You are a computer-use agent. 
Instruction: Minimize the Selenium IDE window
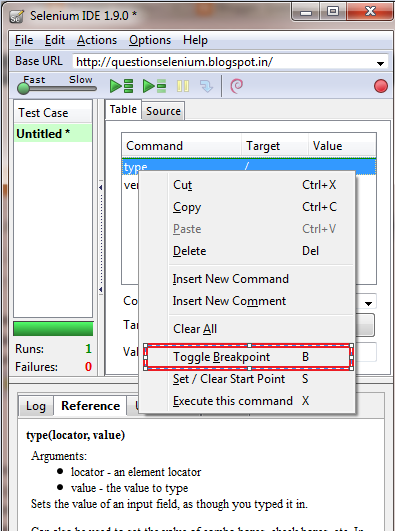pos(306,12)
